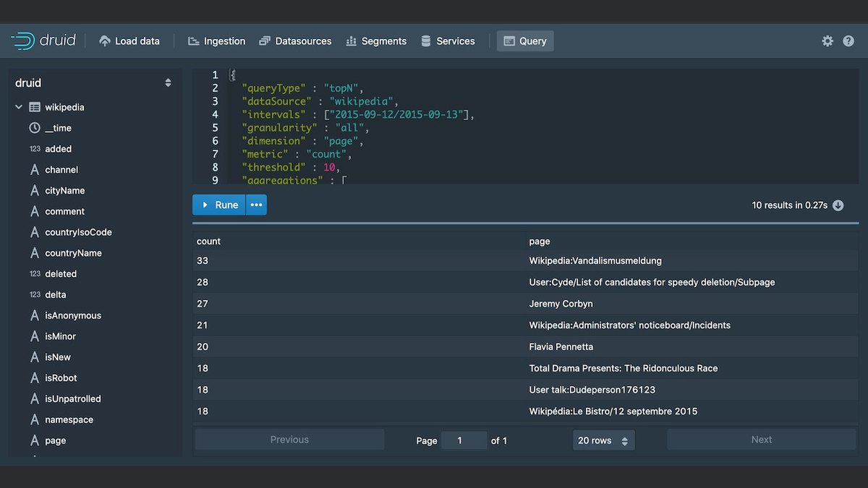This screenshot has width=868, height=488.
Task: Change the 20 rows page size dropdown
Action: coord(603,440)
